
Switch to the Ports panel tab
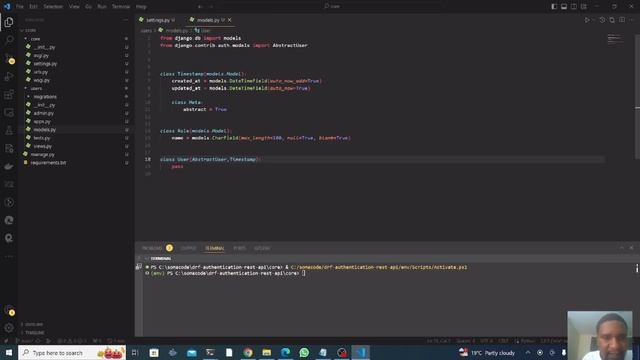click(240, 248)
